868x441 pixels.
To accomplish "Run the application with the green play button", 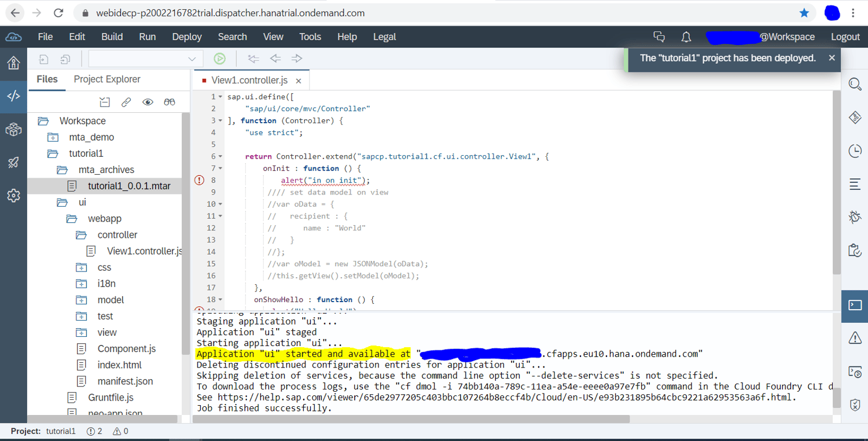I will coord(219,58).
